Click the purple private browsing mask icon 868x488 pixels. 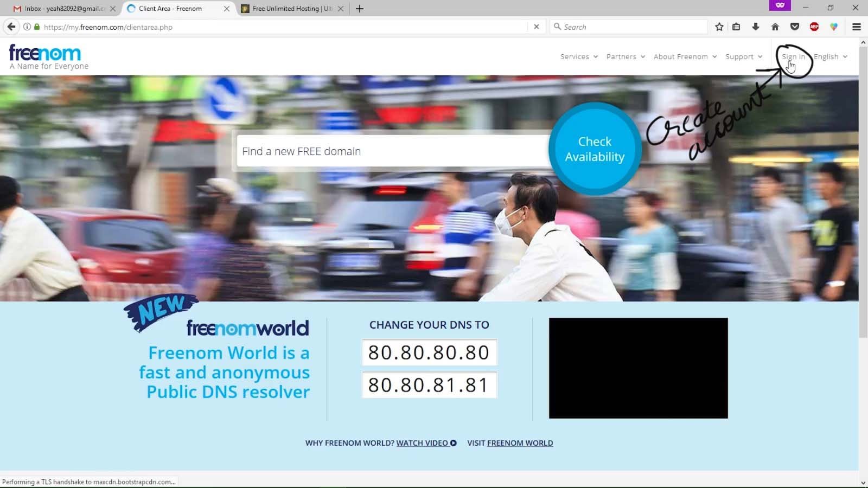780,5
